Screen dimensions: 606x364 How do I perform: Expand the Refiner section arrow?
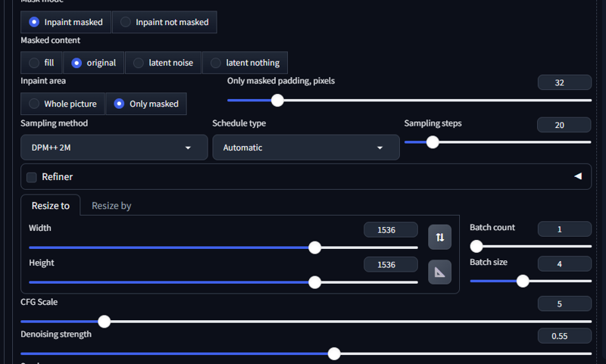tap(578, 176)
